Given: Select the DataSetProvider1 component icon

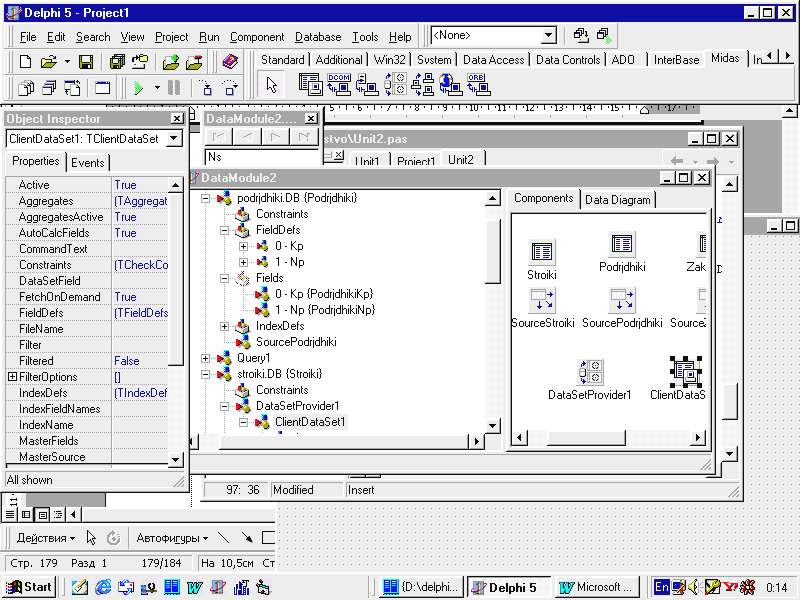Looking at the screenshot, I should tap(590, 372).
